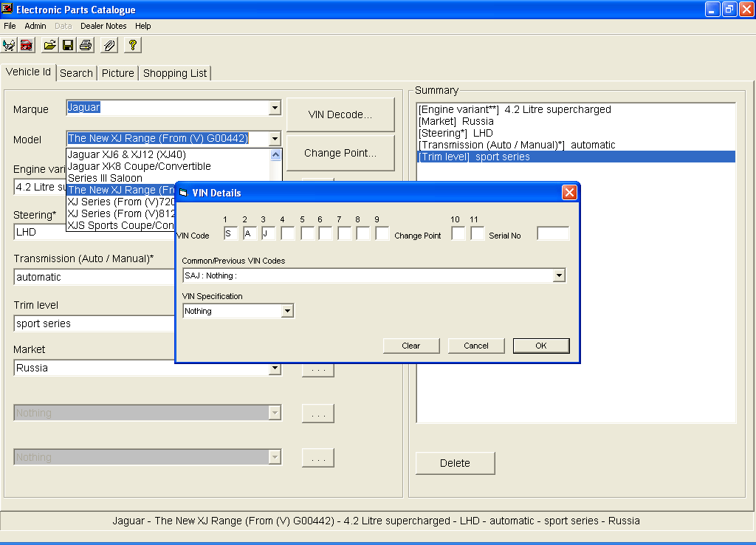Select Engine variant line in Summary

576,109
